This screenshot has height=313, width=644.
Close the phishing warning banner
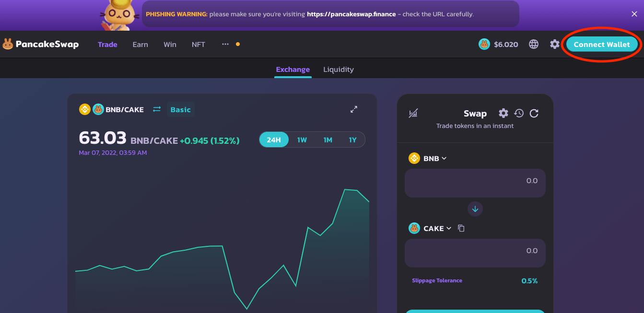click(634, 14)
